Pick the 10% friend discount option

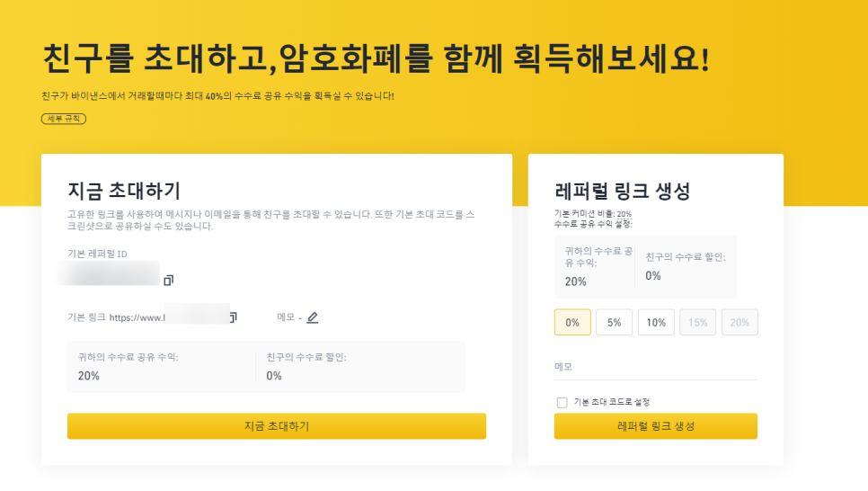656,322
